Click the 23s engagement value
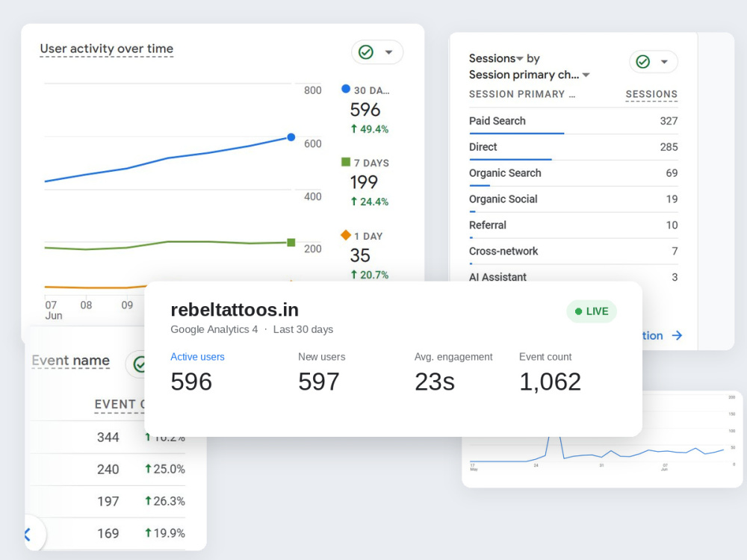 [x=435, y=382]
